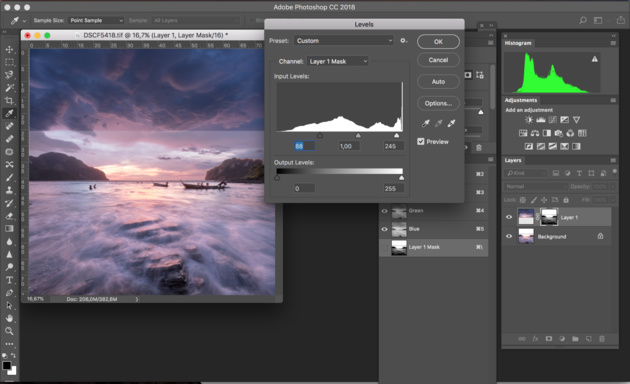
Task: Confirm the Levels dialog with OK
Action: click(x=438, y=41)
